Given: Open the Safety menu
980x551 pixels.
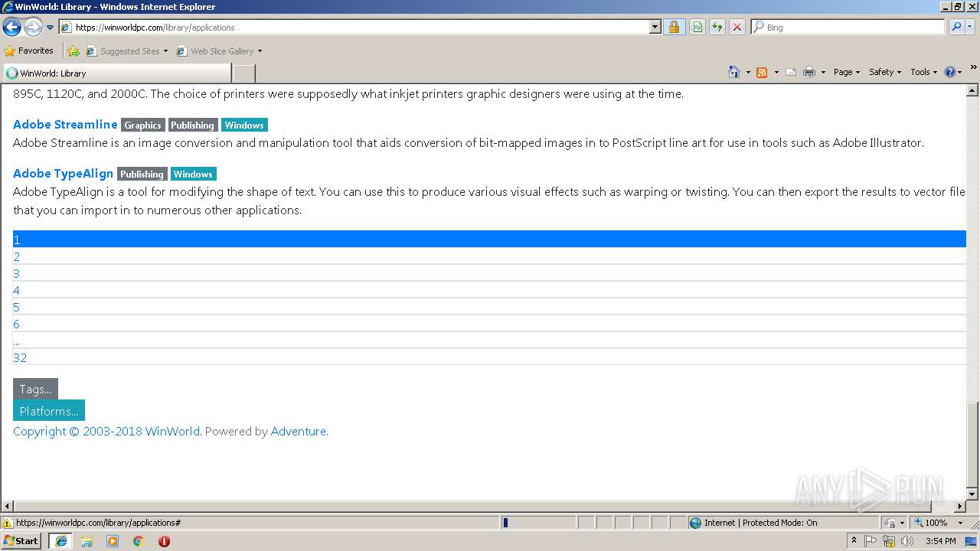Looking at the screenshot, I should tap(885, 72).
